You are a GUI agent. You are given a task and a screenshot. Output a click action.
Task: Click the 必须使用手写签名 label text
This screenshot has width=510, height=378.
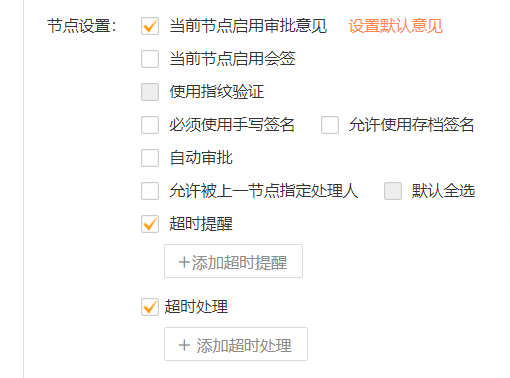232,125
